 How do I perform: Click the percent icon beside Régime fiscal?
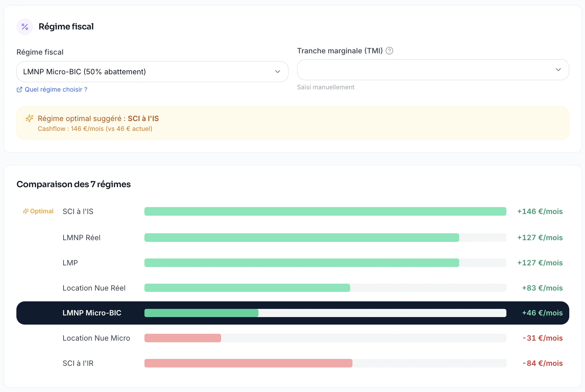25,27
